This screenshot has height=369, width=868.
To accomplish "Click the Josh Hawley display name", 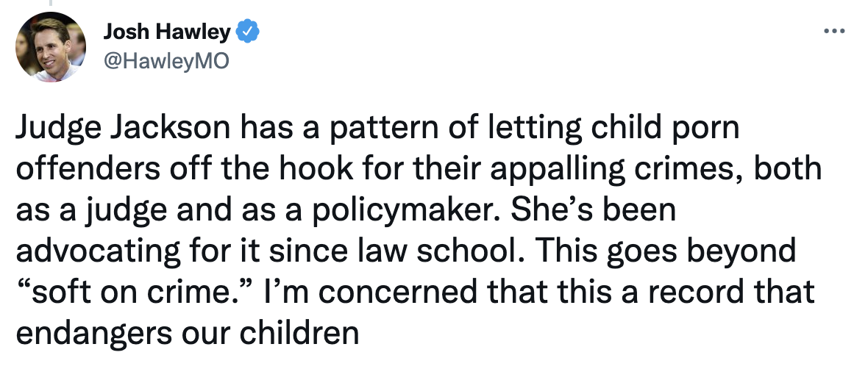I will point(167,32).
